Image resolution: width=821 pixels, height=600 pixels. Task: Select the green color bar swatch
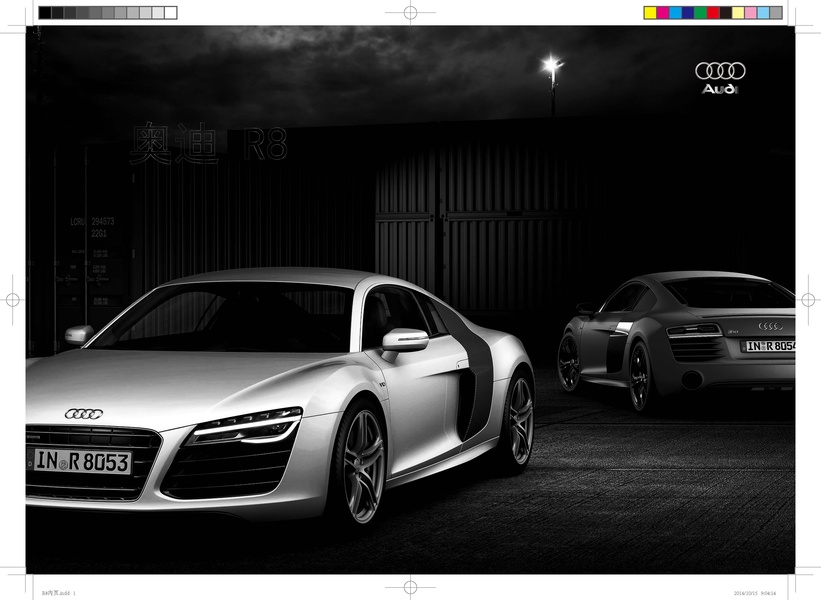pyautogui.click(x=701, y=13)
